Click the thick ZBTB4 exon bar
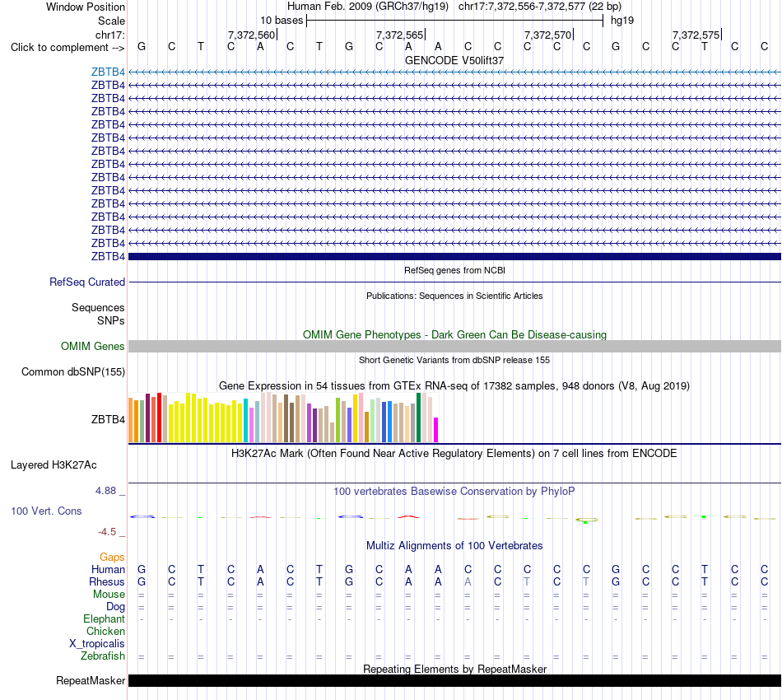Image resolution: width=782 pixels, height=700 pixels. 454,256
